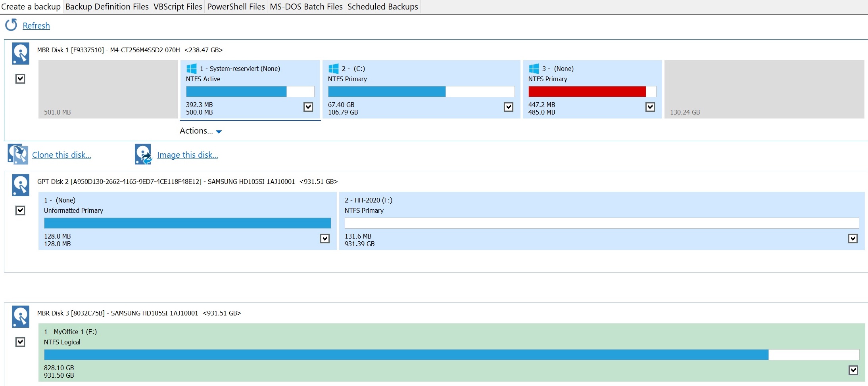This screenshot has height=386, width=868.
Task: Toggle the GPT Disk 2 whole-disk checkbox
Action: tap(20, 210)
